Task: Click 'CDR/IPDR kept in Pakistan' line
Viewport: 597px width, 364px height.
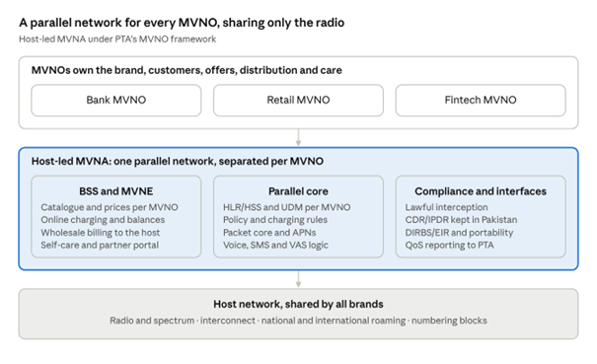Action: 461,220
